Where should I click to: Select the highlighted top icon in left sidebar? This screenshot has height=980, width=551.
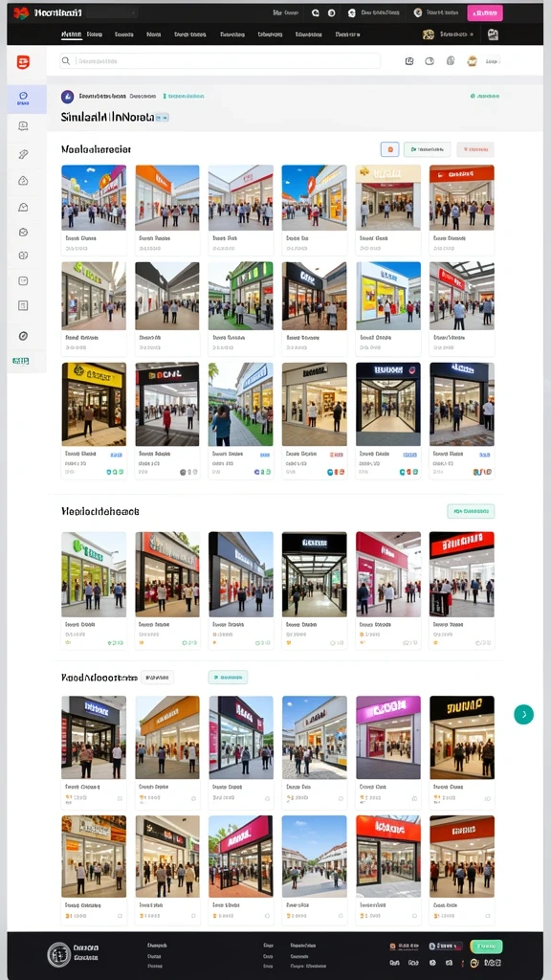point(24,99)
